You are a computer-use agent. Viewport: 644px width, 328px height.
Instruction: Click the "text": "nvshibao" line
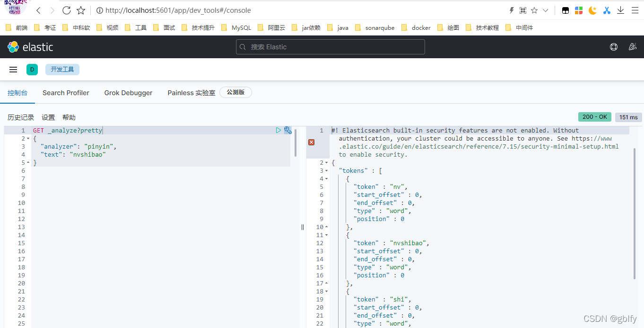tap(73, 155)
